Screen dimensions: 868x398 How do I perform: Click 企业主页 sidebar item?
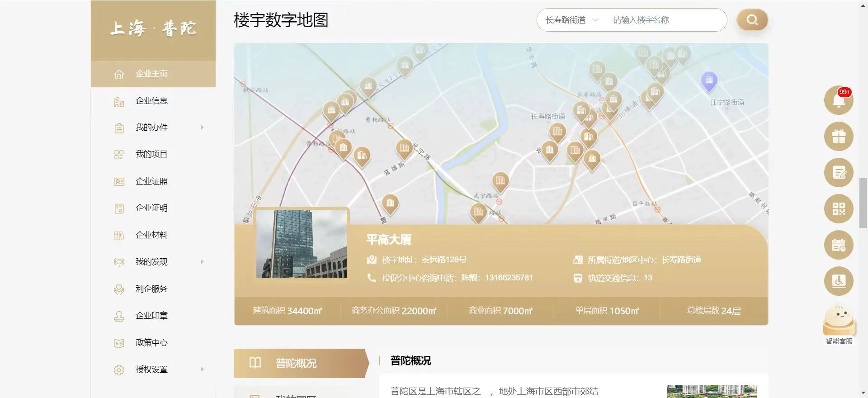click(x=151, y=74)
